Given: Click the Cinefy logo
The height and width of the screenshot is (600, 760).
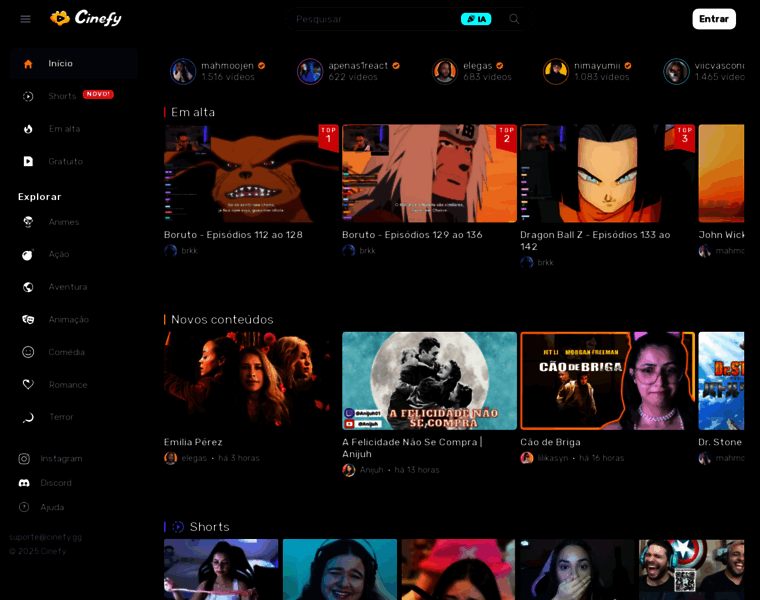Looking at the screenshot, I should [x=86, y=18].
